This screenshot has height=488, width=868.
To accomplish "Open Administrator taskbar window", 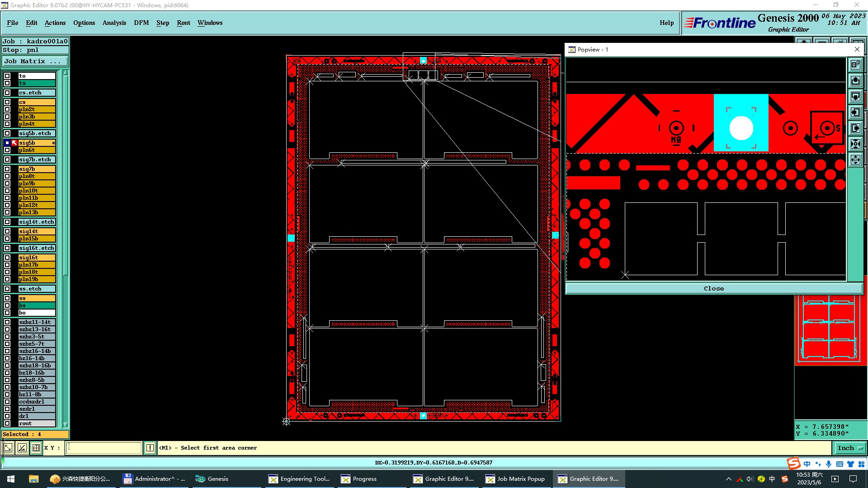I will [155, 479].
